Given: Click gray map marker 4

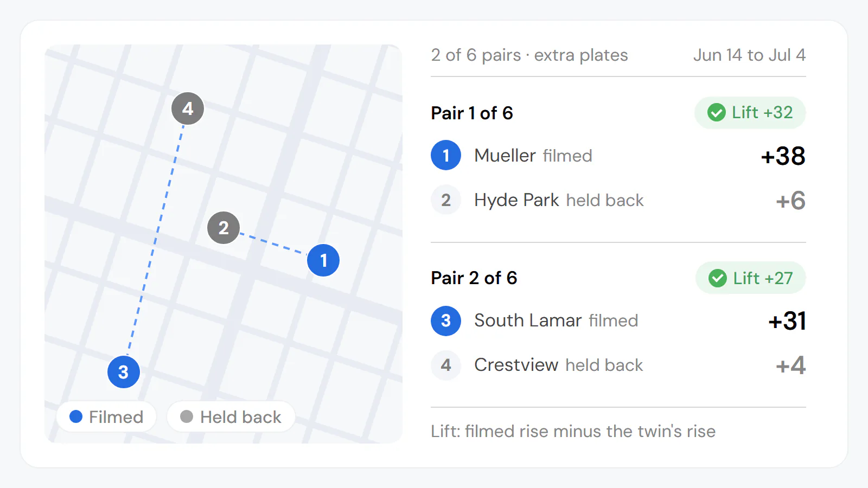Looking at the screenshot, I should 188,108.
